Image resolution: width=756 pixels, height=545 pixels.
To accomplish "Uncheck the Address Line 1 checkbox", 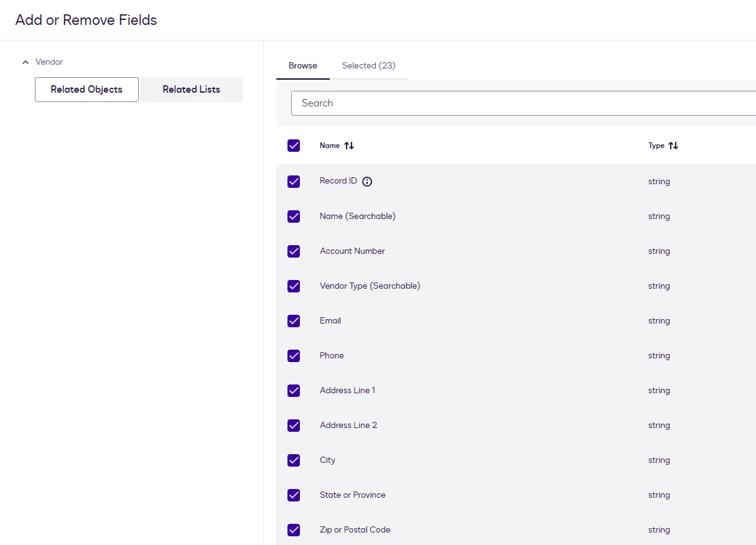I will (294, 391).
